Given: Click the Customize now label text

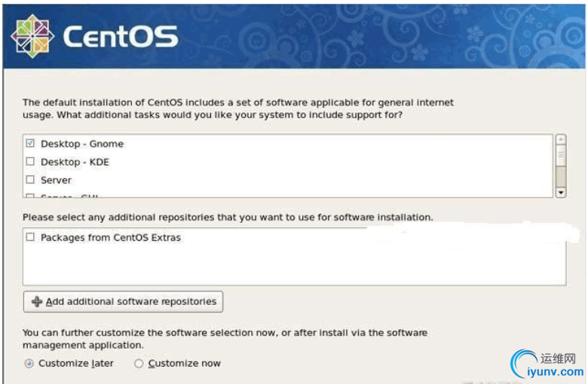Looking at the screenshot, I should pos(185,364).
